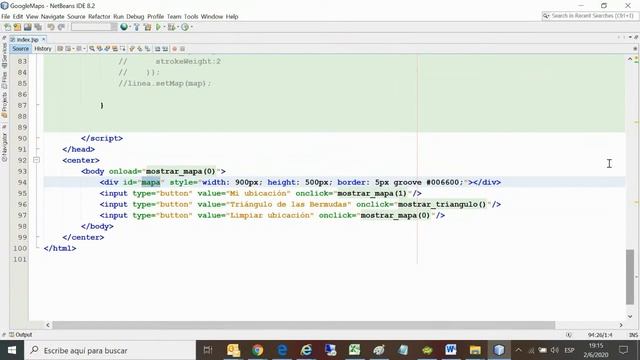Click Clean and Build Project icon

point(147,27)
